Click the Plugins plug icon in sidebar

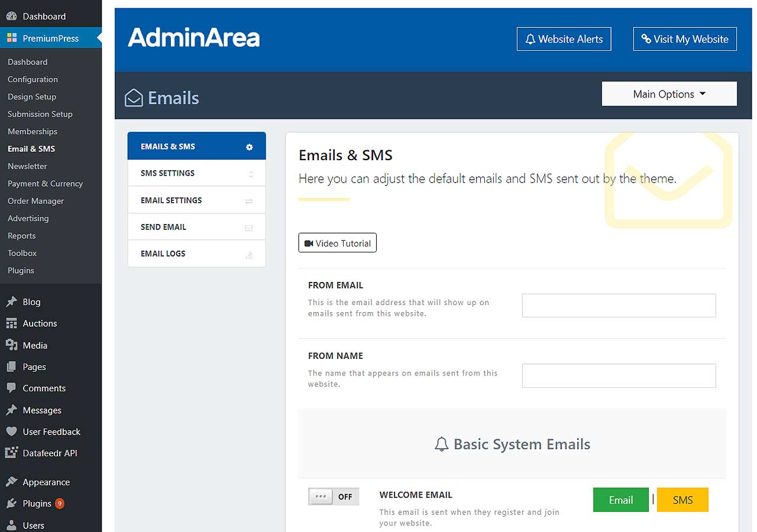(11, 504)
